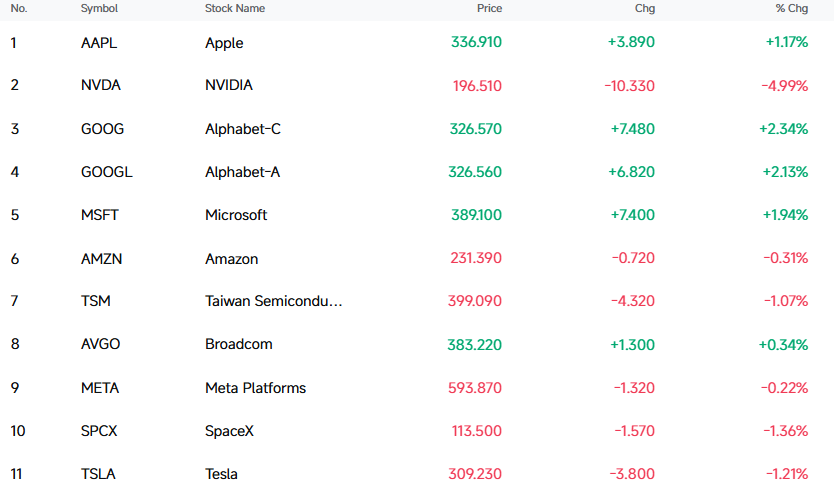
Task: Sort table by Price column header
Action: [489, 9]
